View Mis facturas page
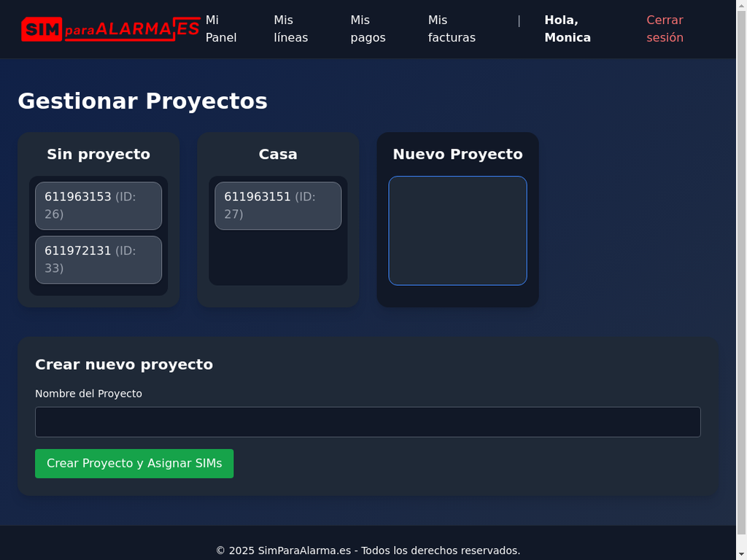 pos(452,28)
